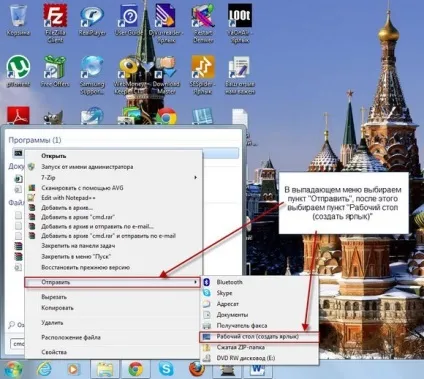This screenshot has height=379, width=424.
Task: Select the Djvu reader desktop shortcut
Action: point(166,23)
